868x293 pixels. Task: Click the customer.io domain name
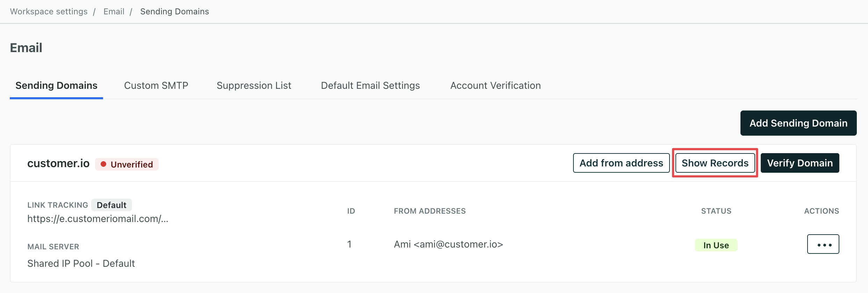(x=58, y=163)
